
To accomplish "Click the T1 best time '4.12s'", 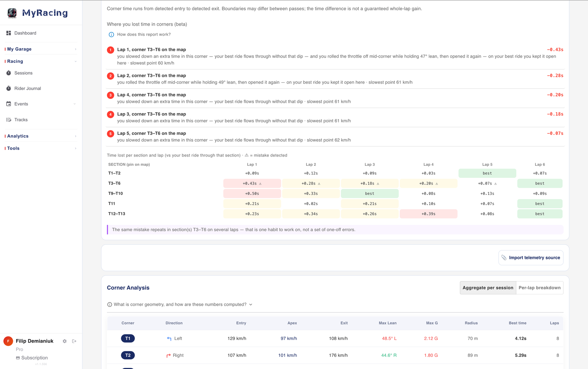I will click(x=520, y=338).
